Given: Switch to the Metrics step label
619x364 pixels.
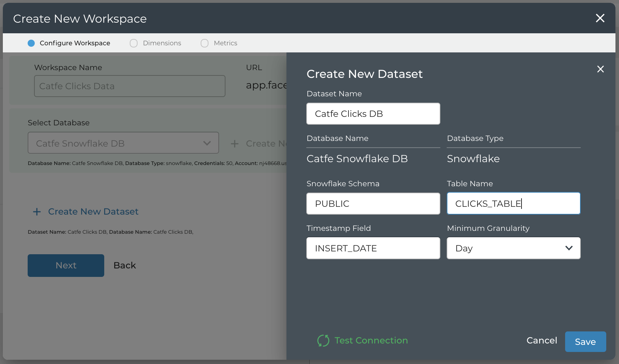Looking at the screenshot, I should click(225, 43).
